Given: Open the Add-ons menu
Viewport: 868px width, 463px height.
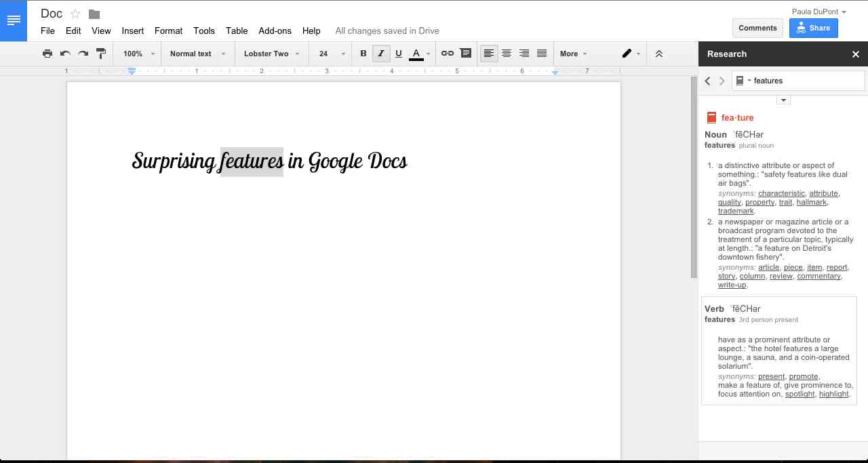Looking at the screenshot, I should pyautogui.click(x=275, y=31).
